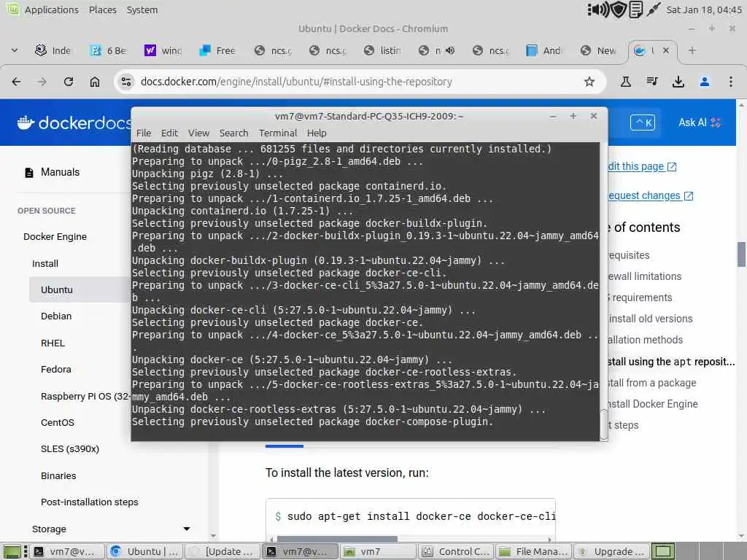747x560 pixels.
Task: Switch to the '6 Be' browser tab
Action: 109,50
